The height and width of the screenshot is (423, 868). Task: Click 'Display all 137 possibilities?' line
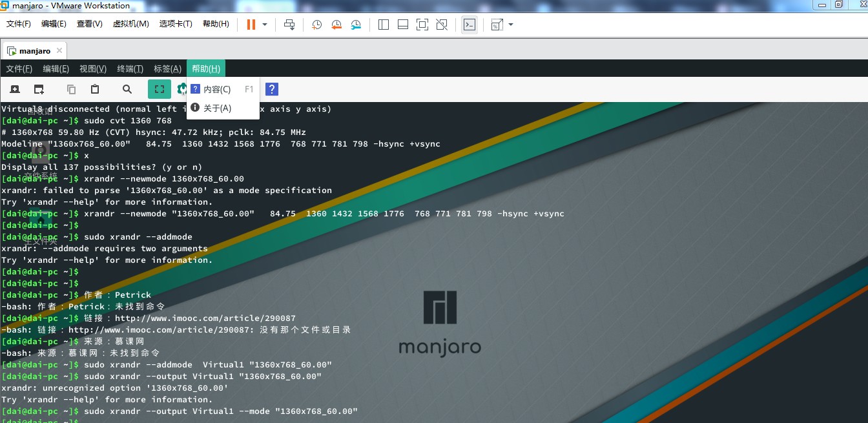click(102, 167)
